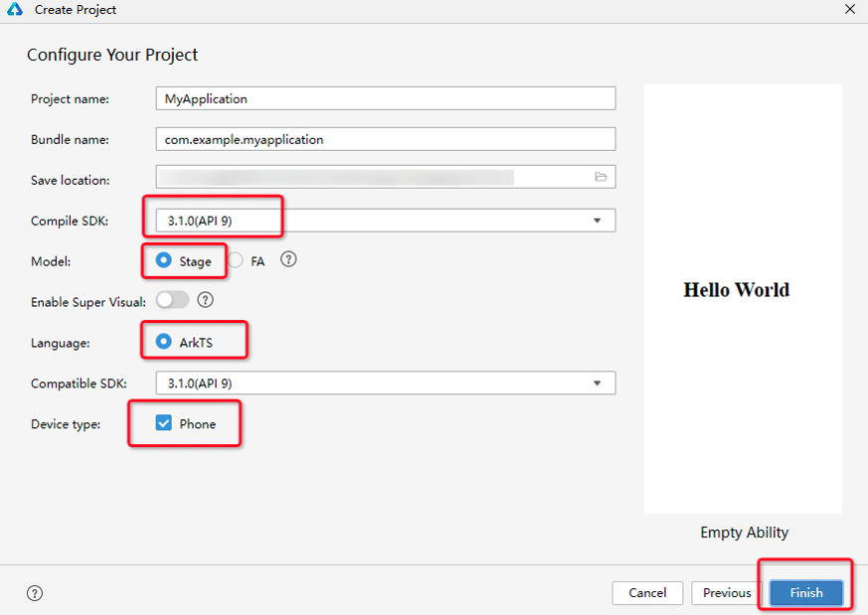868x615 pixels.
Task: Cancel the project creation
Action: [647, 593]
